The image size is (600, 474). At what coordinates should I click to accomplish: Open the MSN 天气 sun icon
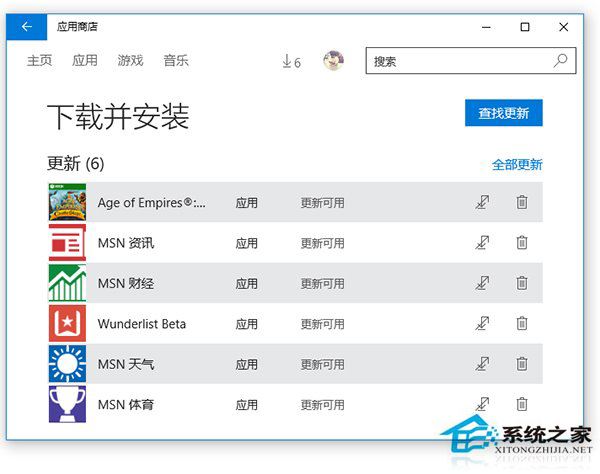point(67,364)
